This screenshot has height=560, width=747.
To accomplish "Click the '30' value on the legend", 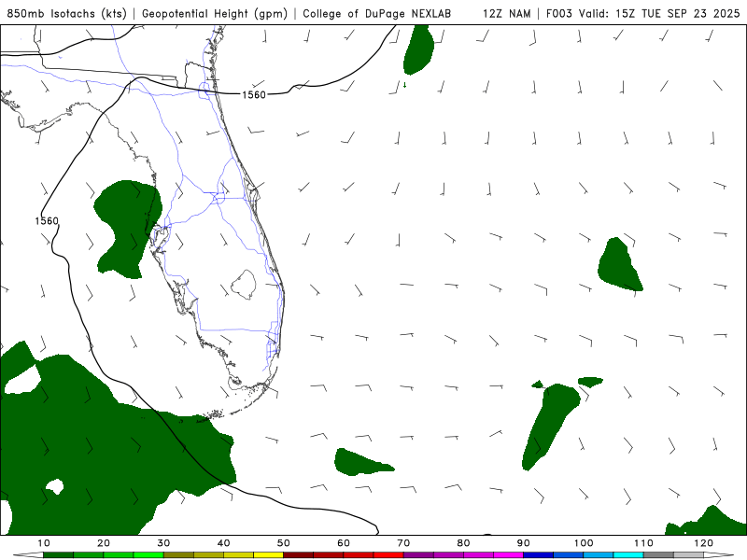I will click(163, 543).
